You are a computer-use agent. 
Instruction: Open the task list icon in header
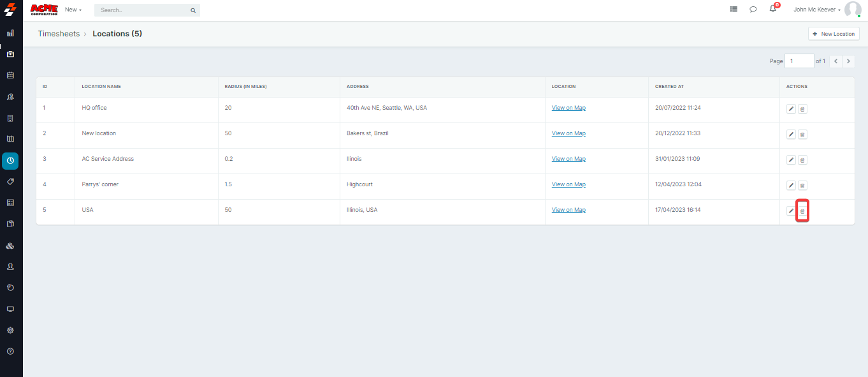[734, 10]
